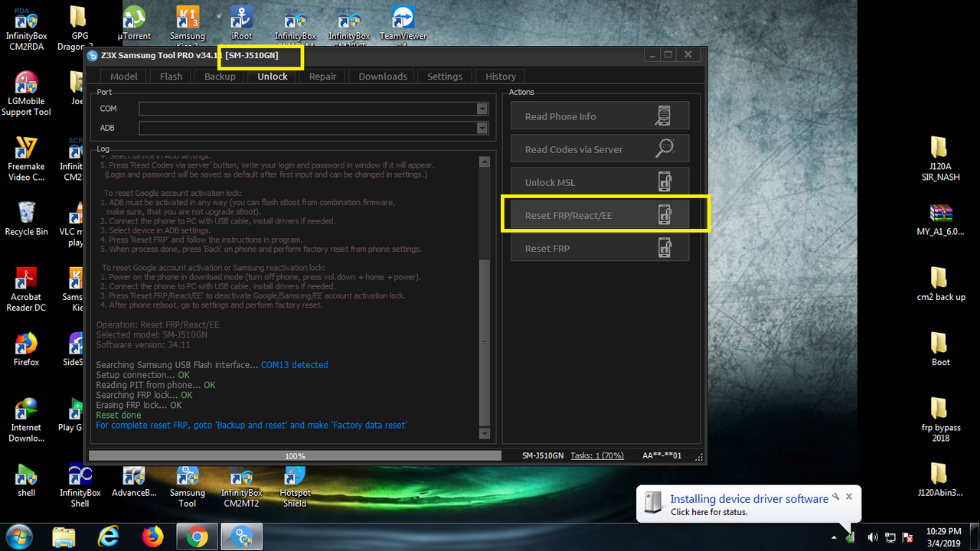The height and width of the screenshot is (551, 980).
Task: Select the Unlock tab
Action: coord(273,77)
